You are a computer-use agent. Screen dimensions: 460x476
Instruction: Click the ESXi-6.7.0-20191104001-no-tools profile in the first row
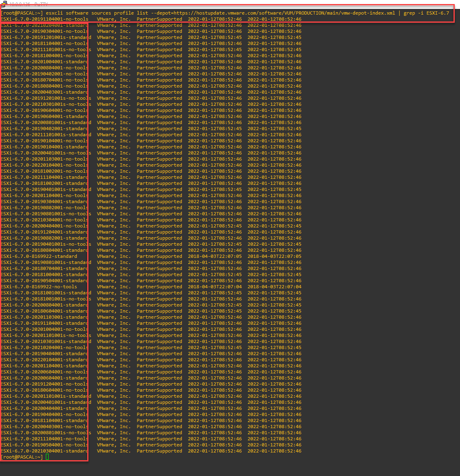[45, 19]
